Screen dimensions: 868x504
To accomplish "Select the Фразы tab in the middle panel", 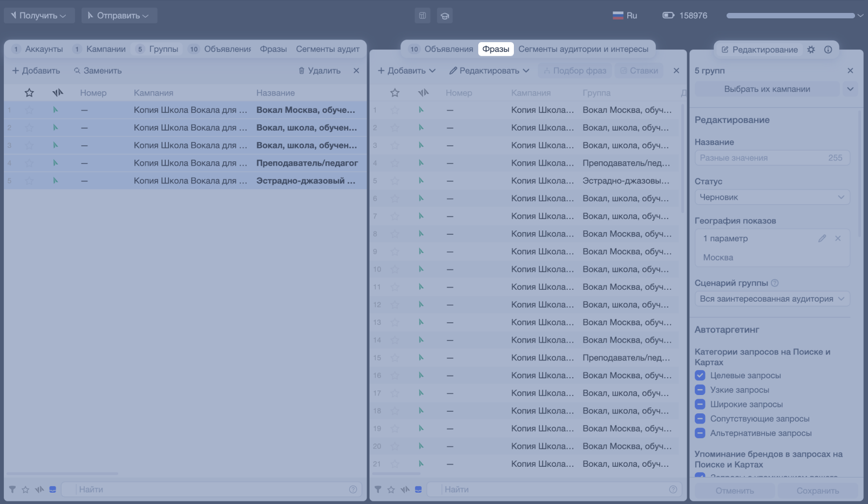I will (496, 49).
